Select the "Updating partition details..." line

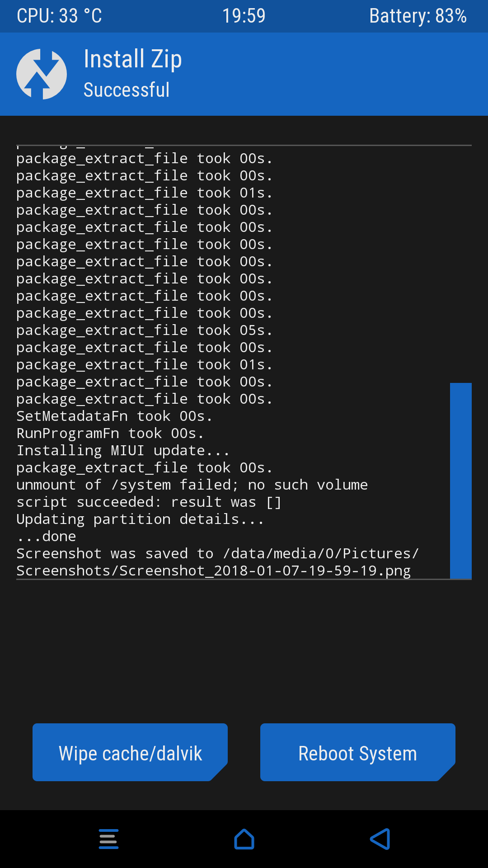(x=140, y=519)
